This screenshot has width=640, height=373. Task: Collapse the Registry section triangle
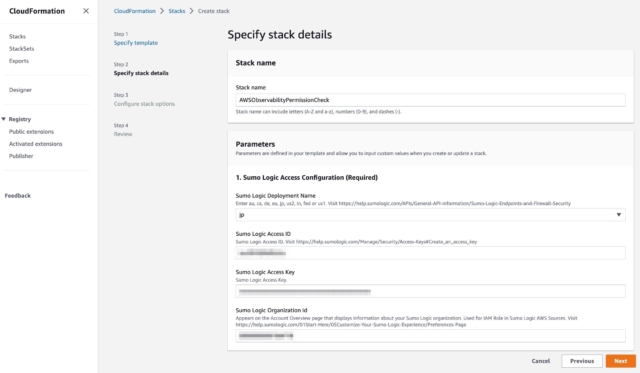[4, 119]
